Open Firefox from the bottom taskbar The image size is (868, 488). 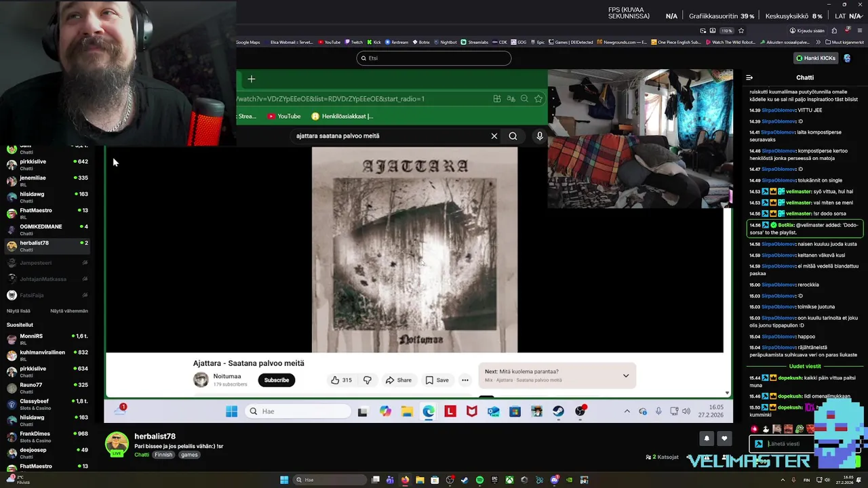[x=405, y=480]
